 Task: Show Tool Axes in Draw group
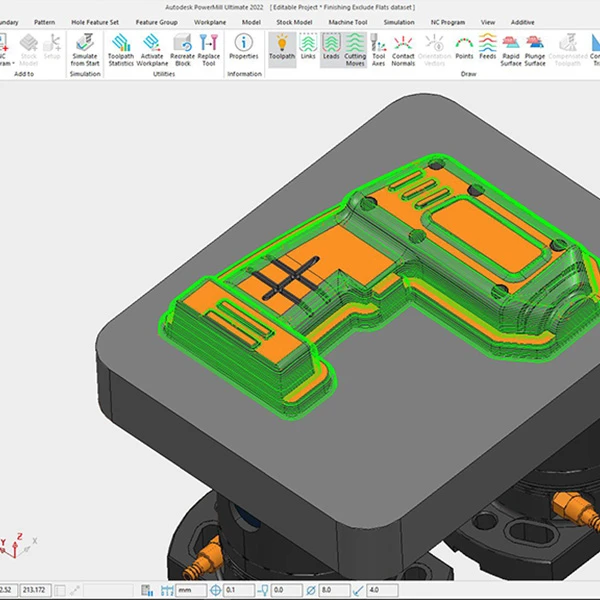[379, 50]
